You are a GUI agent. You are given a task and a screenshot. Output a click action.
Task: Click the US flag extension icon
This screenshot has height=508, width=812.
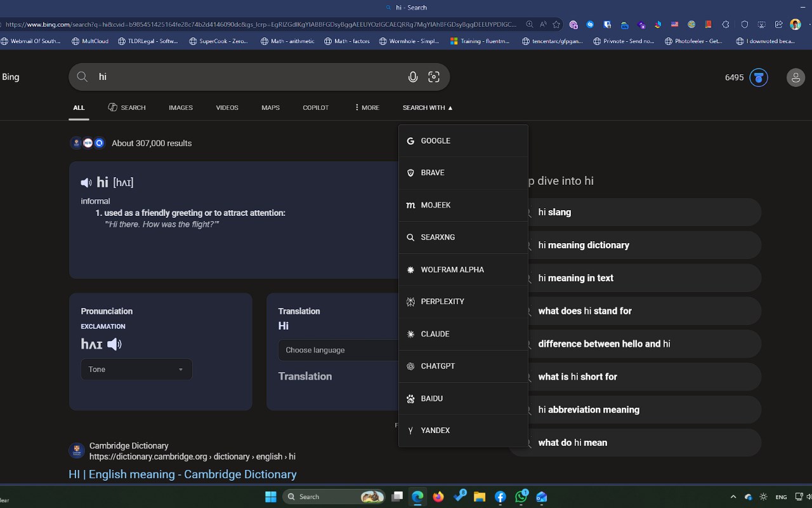pyautogui.click(x=674, y=25)
